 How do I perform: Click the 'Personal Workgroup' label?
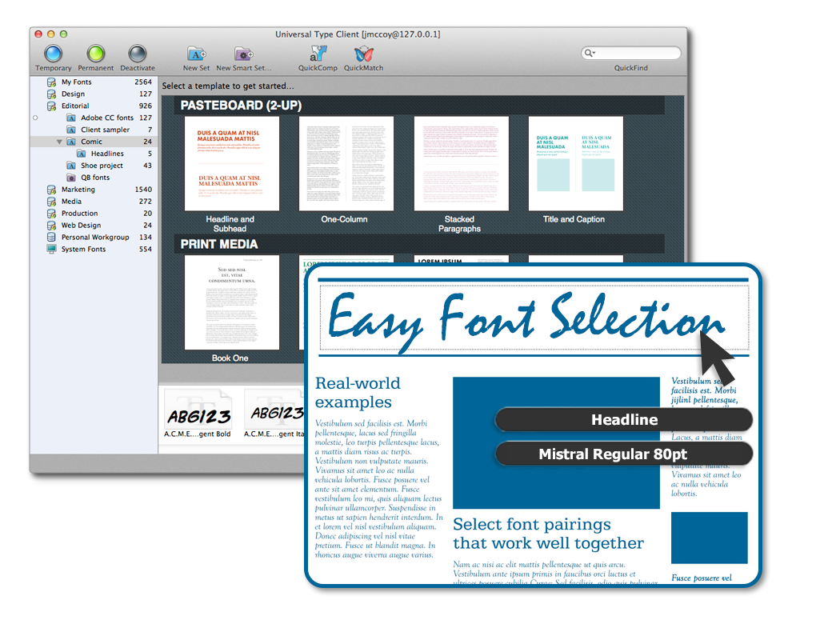click(95, 238)
